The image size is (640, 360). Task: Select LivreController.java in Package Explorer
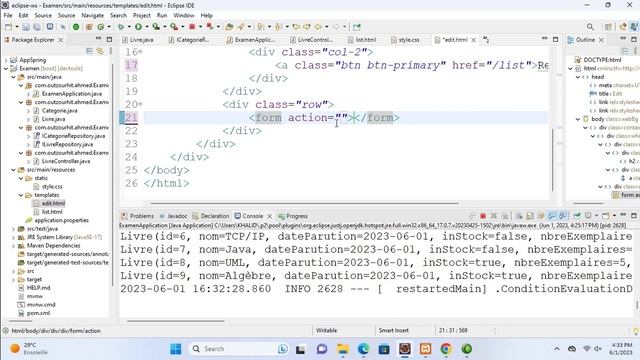tap(66, 161)
